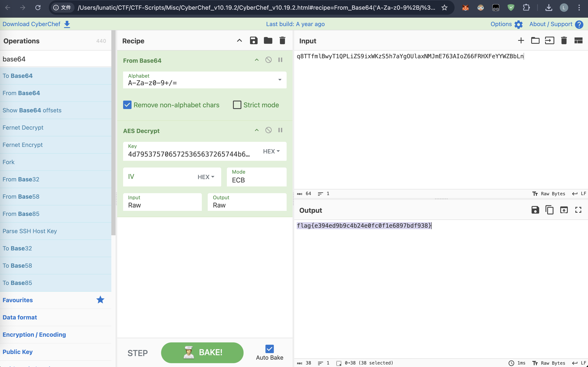Save output to file

(x=535, y=210)
